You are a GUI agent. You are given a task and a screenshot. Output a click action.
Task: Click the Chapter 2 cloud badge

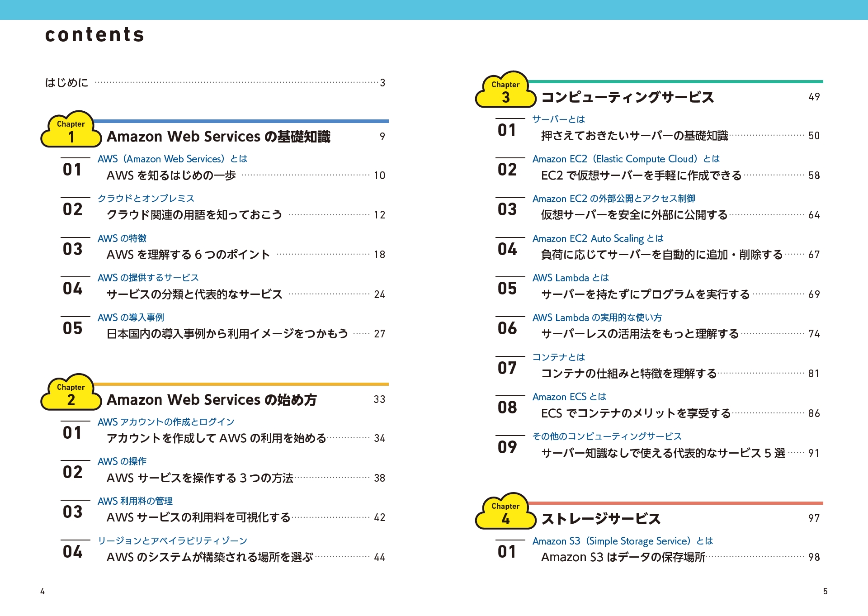click(71, 393)
